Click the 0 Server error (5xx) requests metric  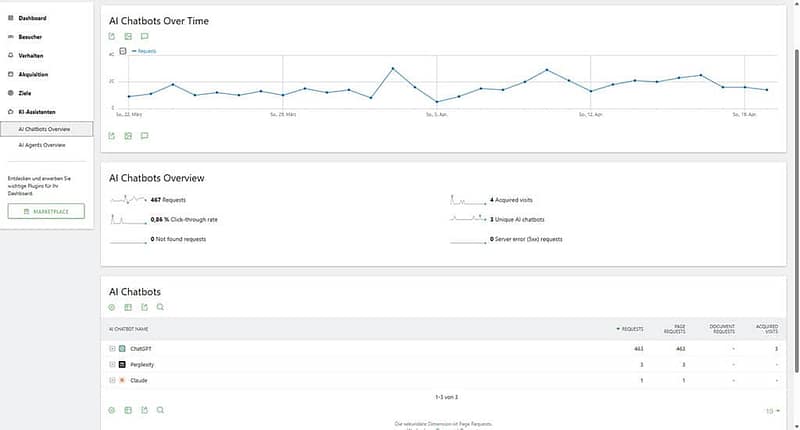[506, 239]
